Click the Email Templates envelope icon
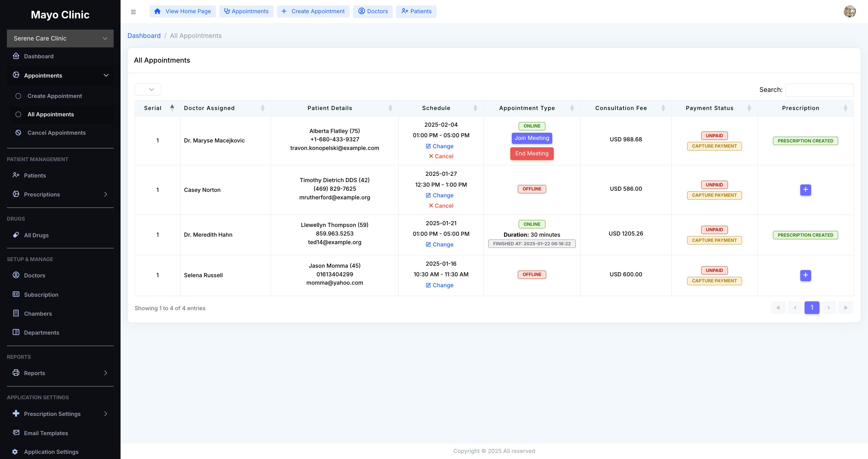 click(16, 432)
